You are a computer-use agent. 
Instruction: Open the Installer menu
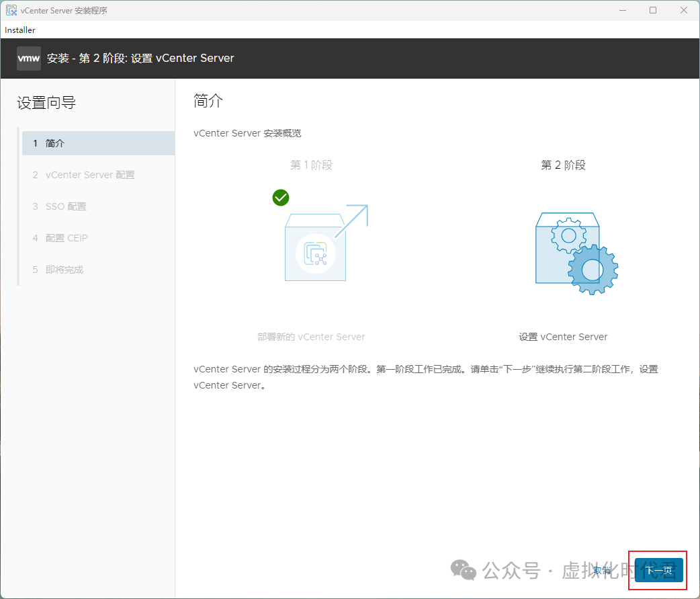click(19, 30)
